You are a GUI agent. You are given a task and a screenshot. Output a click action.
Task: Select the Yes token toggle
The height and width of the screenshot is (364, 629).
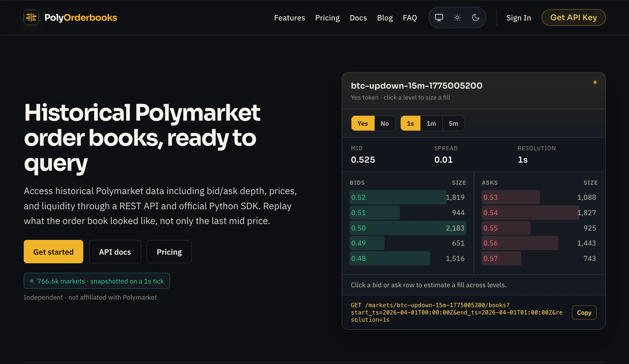(363, 123)
